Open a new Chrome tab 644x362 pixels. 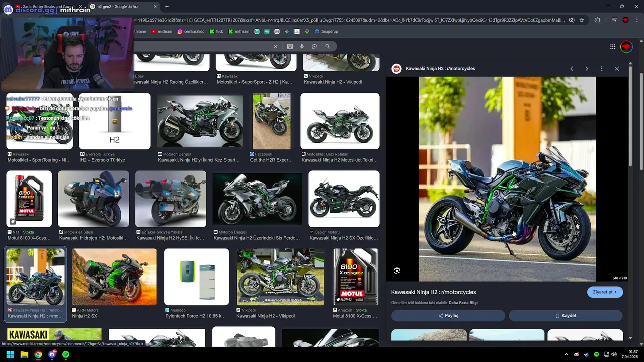167,7
